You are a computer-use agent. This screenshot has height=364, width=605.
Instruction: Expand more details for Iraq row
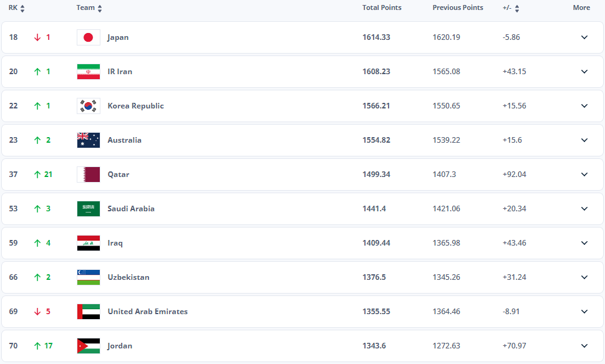[584, 243]
